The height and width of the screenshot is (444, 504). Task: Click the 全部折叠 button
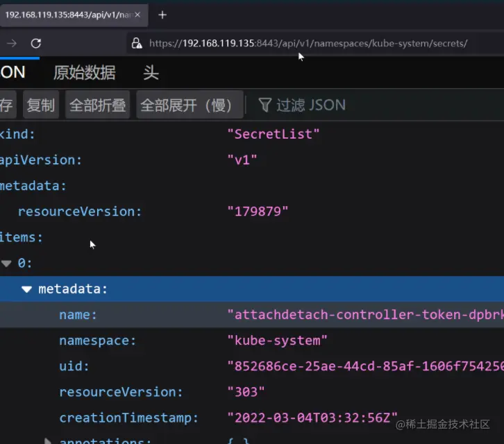(97, 105)
